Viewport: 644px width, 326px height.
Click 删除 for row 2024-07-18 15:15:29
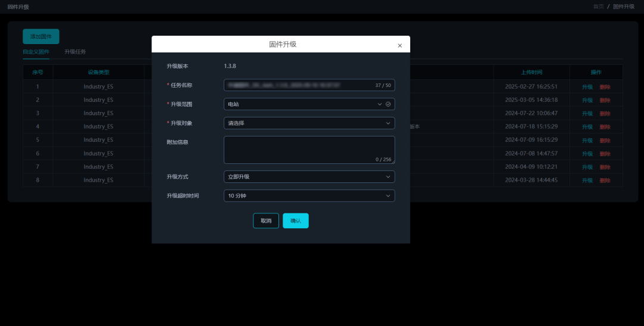tap(605, 127)
